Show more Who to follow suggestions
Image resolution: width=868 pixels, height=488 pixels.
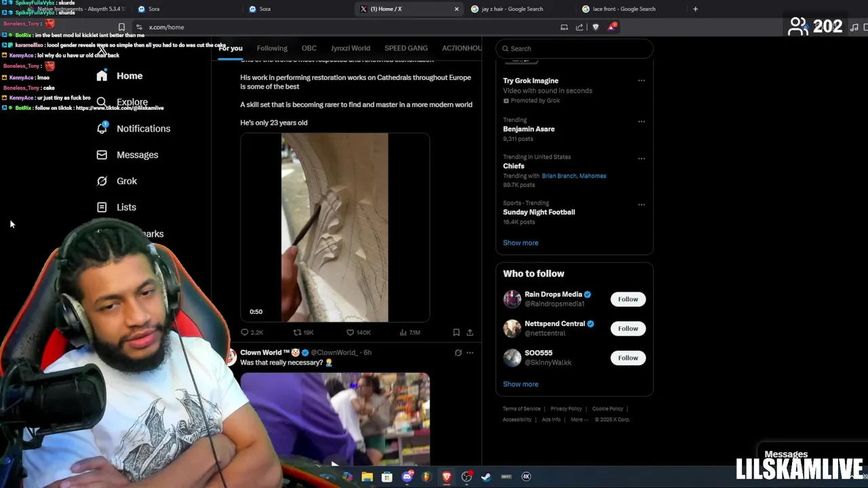click(x=521, y=384)
